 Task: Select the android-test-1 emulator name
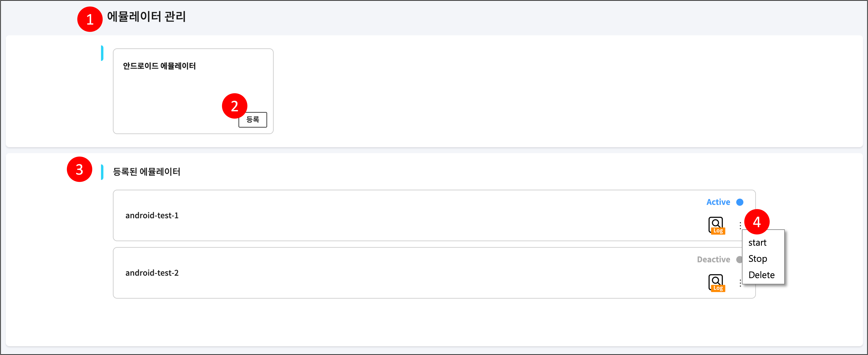point(152,215)
